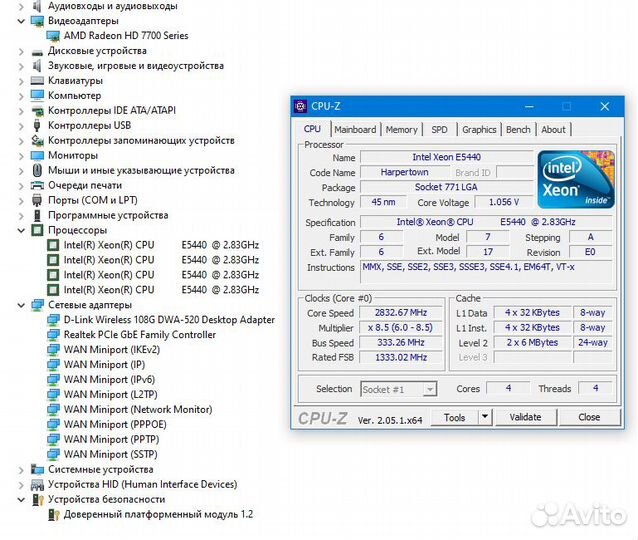Click the WAN Miniport (IKEv2) icon
Screen dimensions: 638x540
(x=53, y=350)
